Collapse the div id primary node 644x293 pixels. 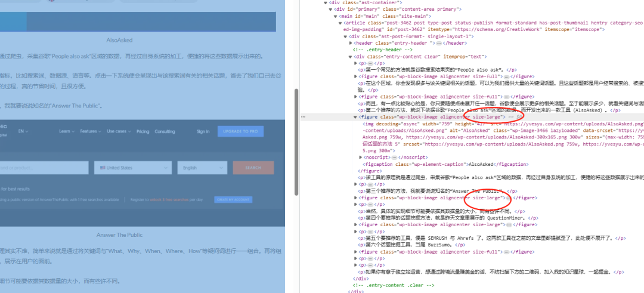point(330,10)
